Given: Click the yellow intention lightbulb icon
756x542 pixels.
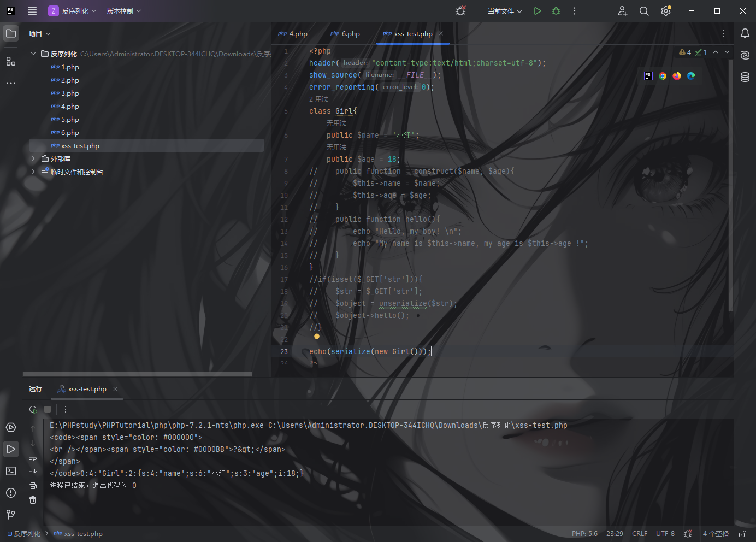Looking at the screenshot, I should pos(316,338).
